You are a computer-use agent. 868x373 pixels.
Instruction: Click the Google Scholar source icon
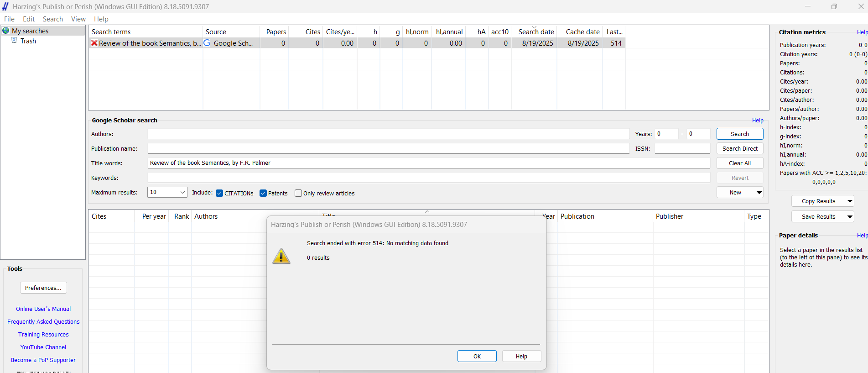(x=207, y=43)
